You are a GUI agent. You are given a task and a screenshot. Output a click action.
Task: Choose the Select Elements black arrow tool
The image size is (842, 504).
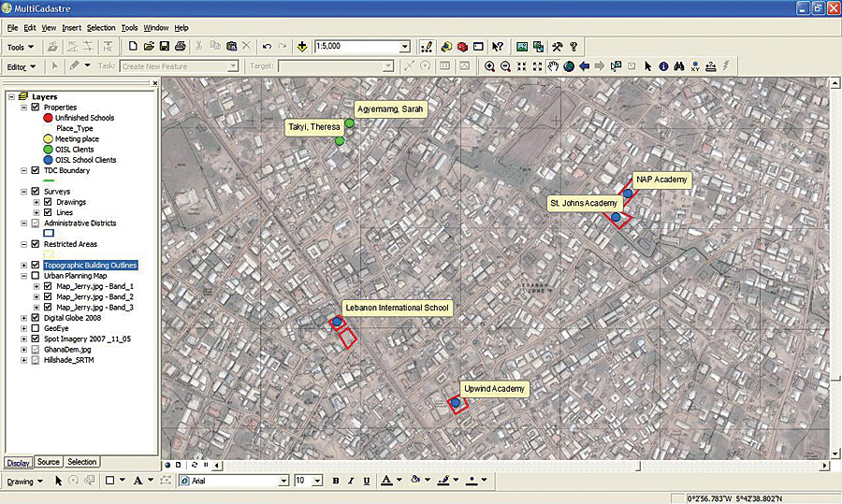click(647, 66)
